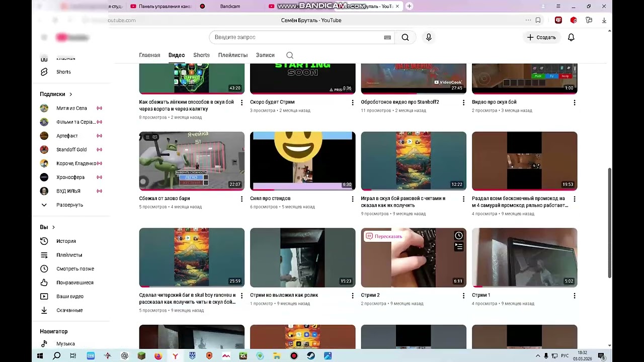Screen dimensions: 644x362
Task: Open video title Оброботоное видео про Stanboff2
Action: point(400,102)
